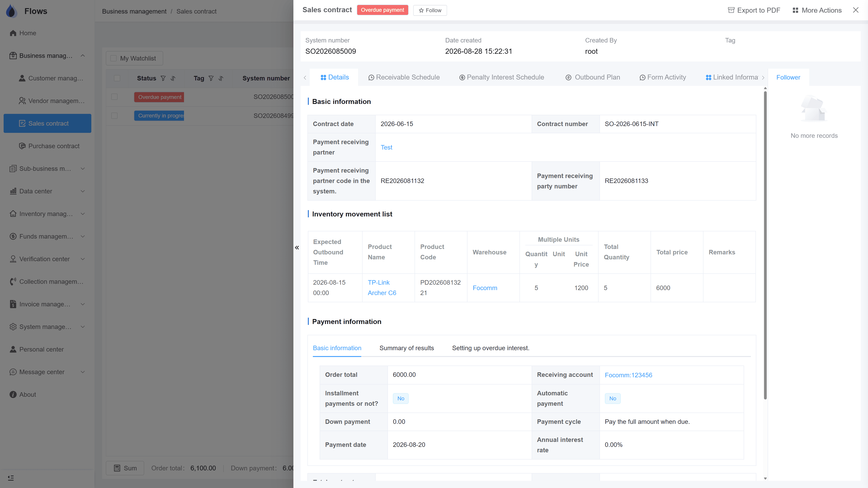The image size is (868, 488).
Task: Expand the Invoice management menu
Action: (x=83, y=304)
